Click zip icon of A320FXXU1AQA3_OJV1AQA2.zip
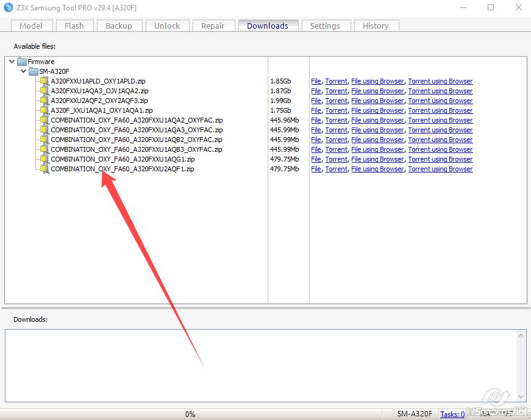The image size is (531, 420). (45, 91)
